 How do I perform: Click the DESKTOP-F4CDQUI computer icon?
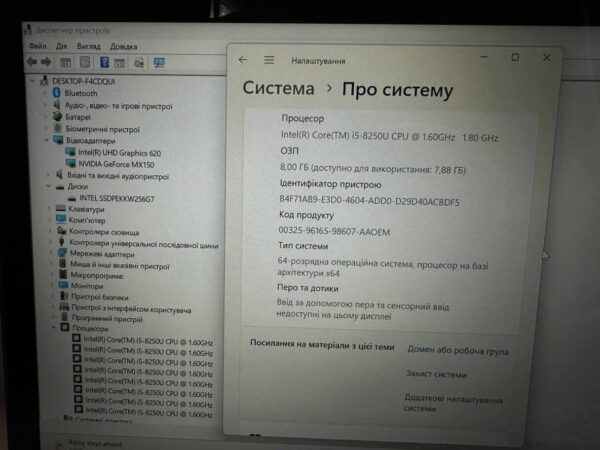click(44, 80)
